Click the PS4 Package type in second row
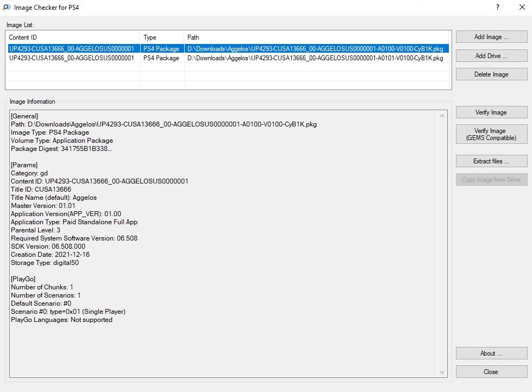This screenshot has height=392, width=532. (161, 58)
